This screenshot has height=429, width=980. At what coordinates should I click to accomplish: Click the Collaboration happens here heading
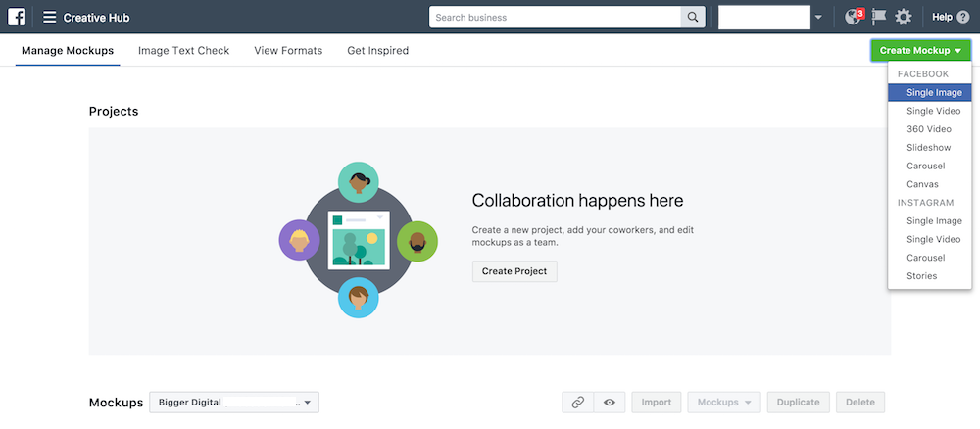click(577, 201)
